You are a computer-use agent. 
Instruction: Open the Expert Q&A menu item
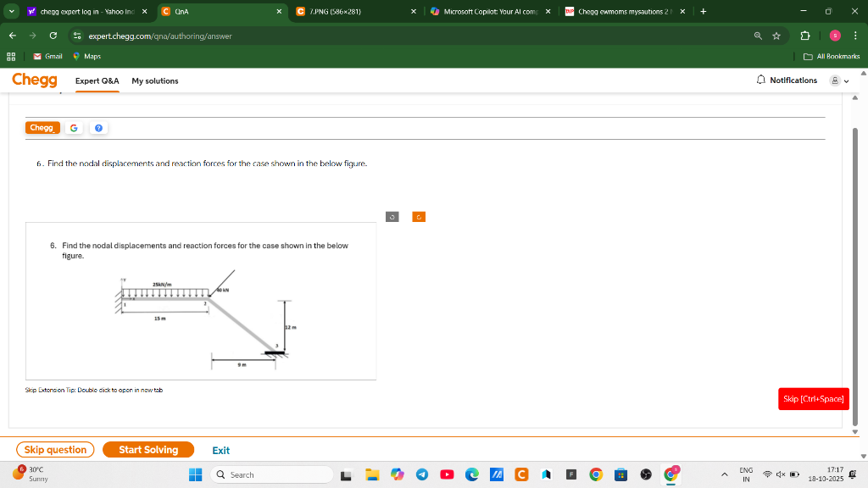click(x=97, y=80)
